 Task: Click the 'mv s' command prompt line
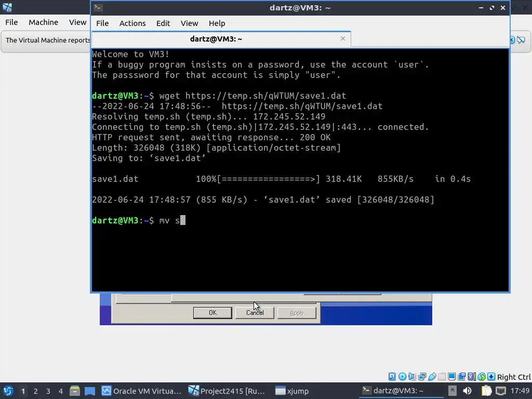(139, 220)
